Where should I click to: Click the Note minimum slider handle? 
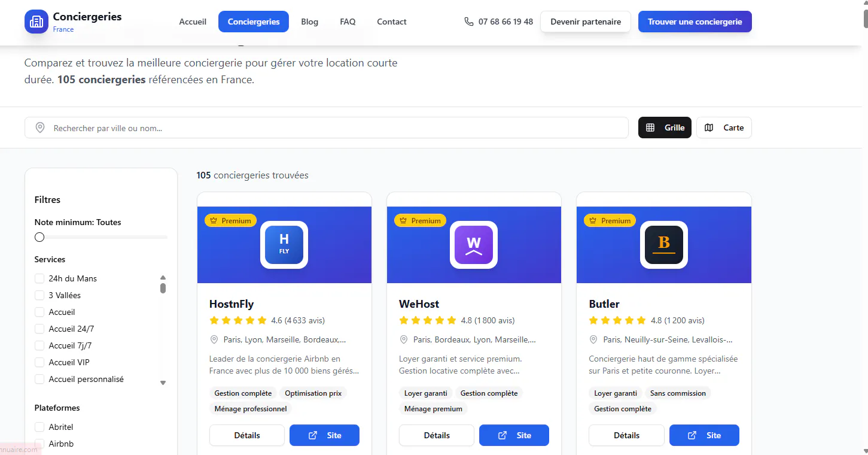point(39,237)
